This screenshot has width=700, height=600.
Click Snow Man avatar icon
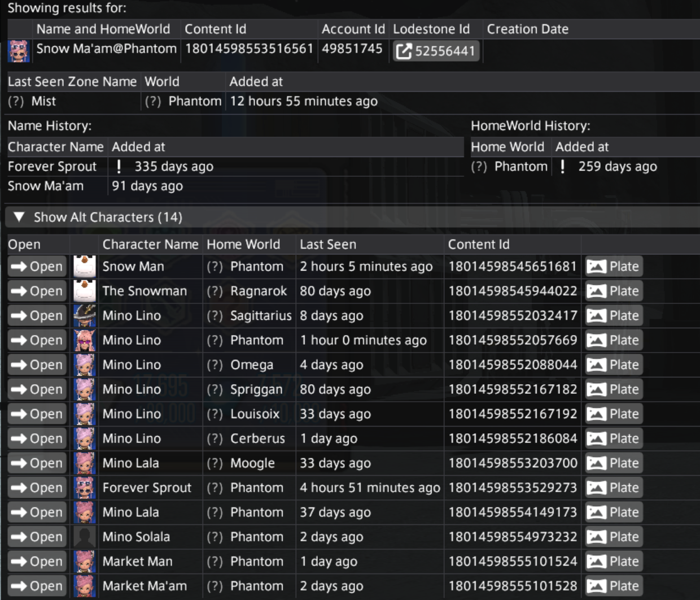point(85,267)
